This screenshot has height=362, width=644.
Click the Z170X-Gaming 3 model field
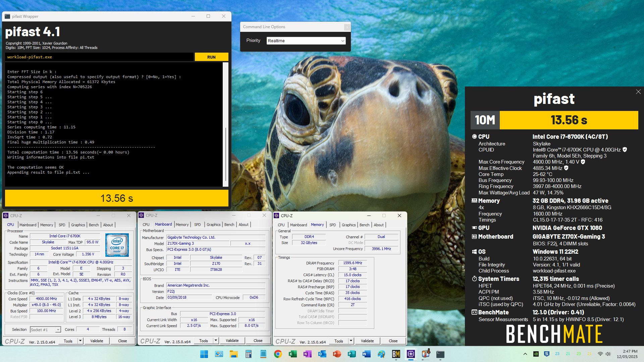(198, 244)
